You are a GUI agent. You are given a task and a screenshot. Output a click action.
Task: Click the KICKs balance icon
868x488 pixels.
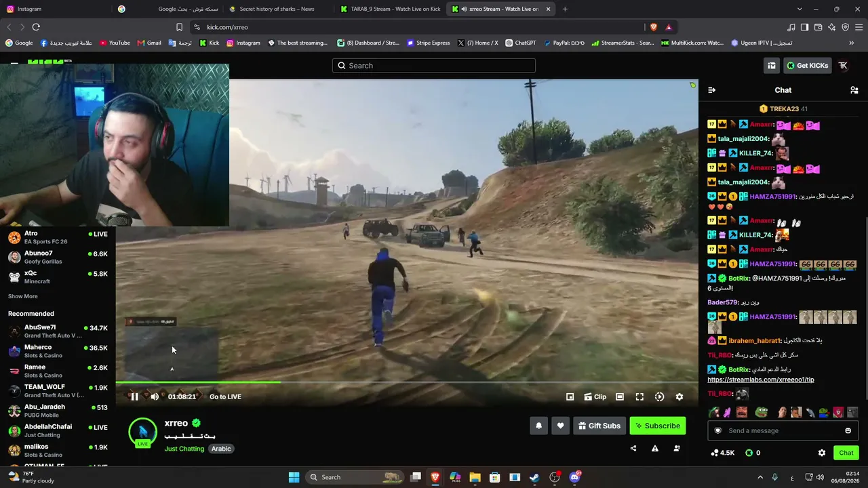pyautogui.click(x=749, y=453)
